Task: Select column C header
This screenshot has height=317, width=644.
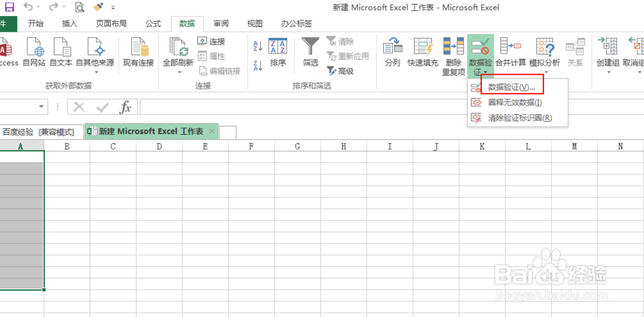Action: click(x=113, y=146)
